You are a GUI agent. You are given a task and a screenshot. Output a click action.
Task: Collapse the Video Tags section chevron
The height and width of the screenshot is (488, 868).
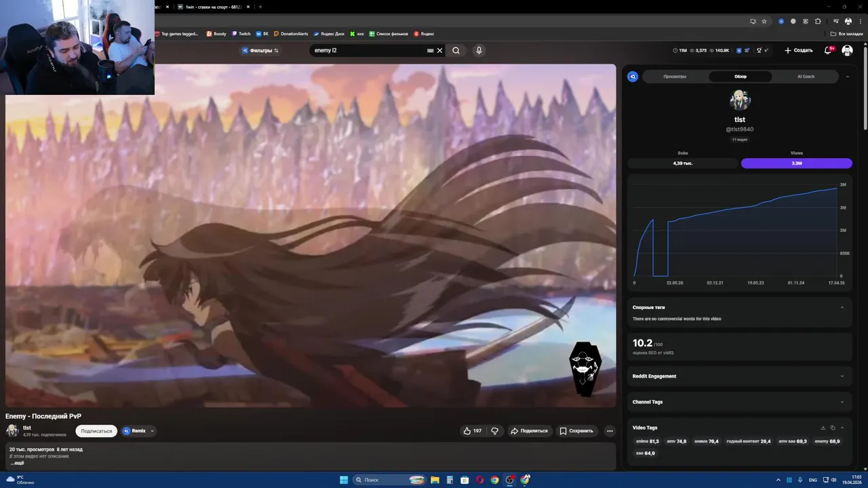(842, 428)
